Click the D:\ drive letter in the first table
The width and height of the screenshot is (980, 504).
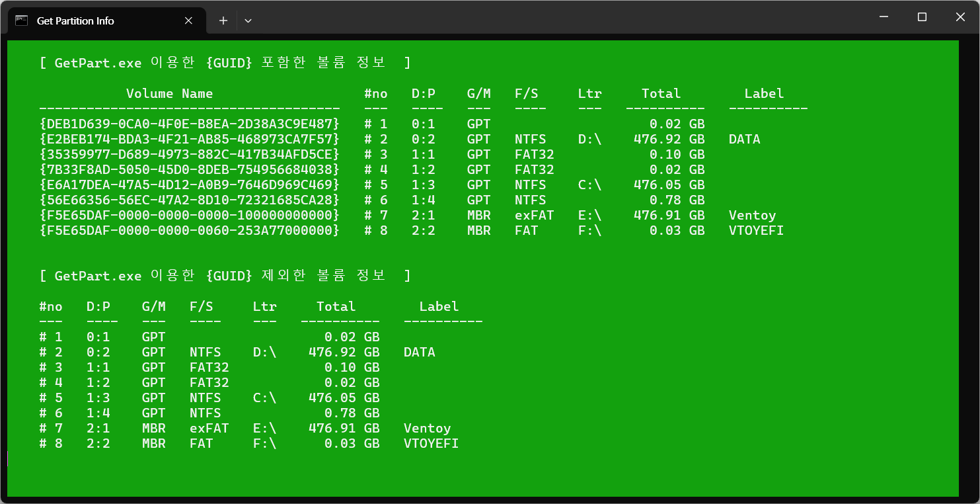[590, 139]
